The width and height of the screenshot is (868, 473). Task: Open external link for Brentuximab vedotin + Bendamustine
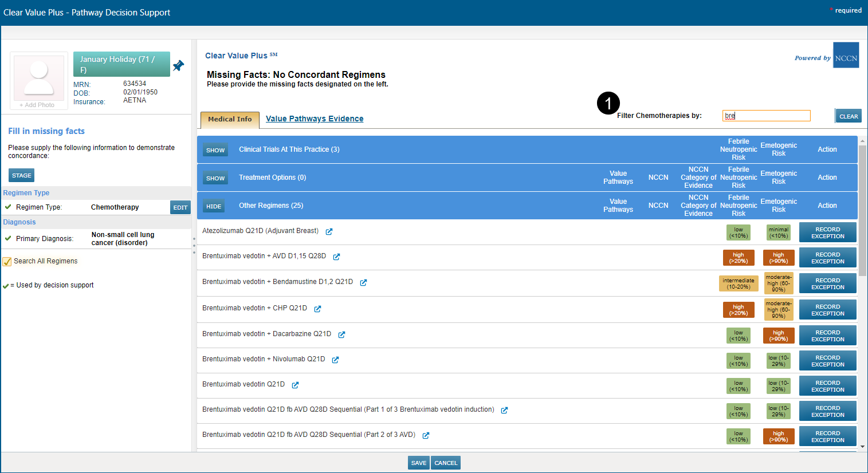(x=363, y=282)
